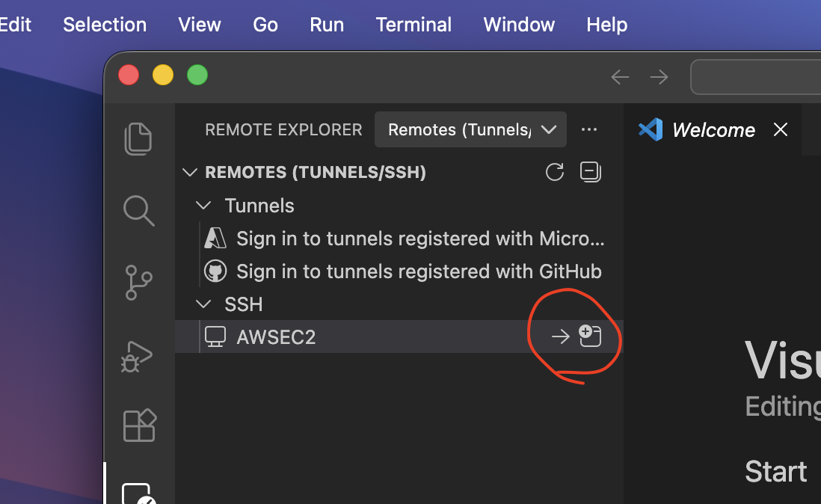Screen dimensions: 821x504
Task: Connect to AWSEC2 in current window
Action: coord(560,336)
